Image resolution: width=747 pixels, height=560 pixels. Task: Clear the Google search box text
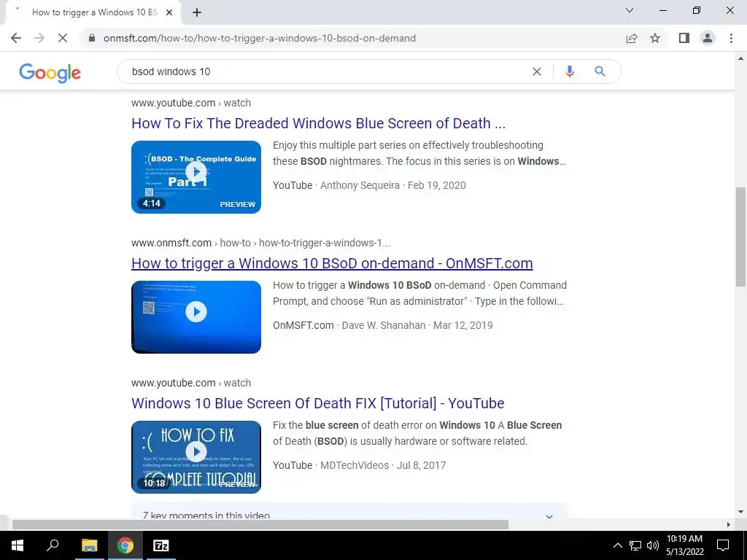[537, 71]
